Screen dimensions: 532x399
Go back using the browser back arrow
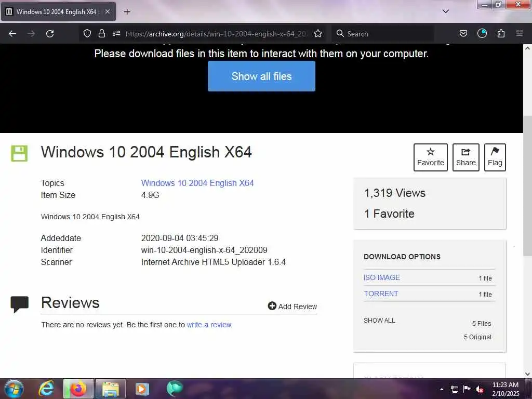[12, 34]
